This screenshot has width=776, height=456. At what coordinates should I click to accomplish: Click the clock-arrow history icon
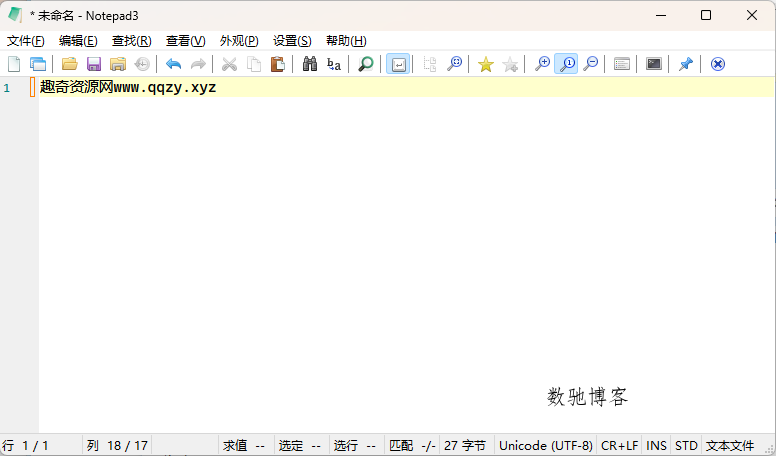tap(142, 64)
